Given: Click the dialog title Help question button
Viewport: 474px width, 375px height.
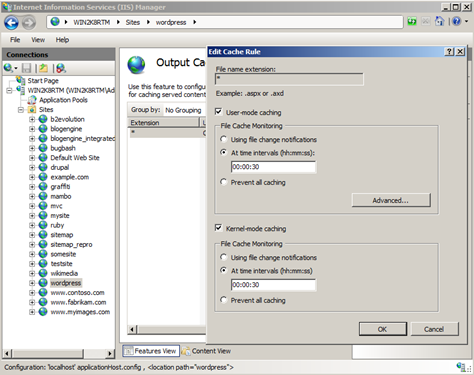Looking at the screenshot, I should (449, 52).
